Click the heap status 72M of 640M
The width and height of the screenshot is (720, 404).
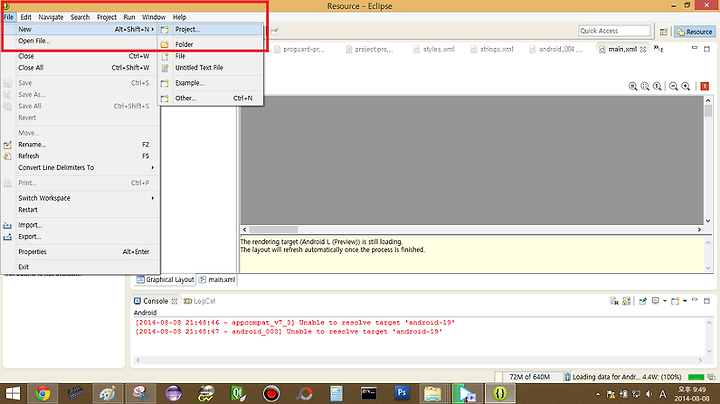[529, 377]
